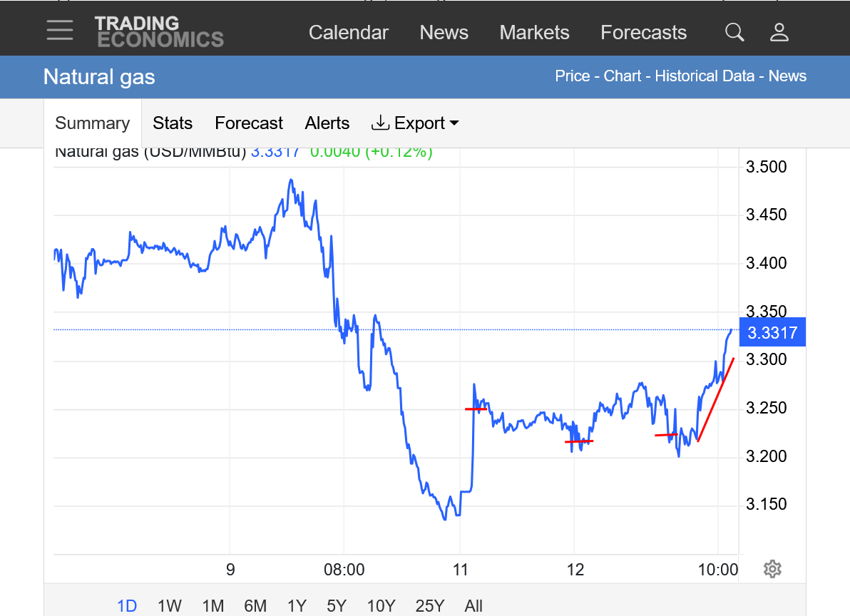Click the 3.3317 current price label
The image size is (850, 616).
(772, 332)
